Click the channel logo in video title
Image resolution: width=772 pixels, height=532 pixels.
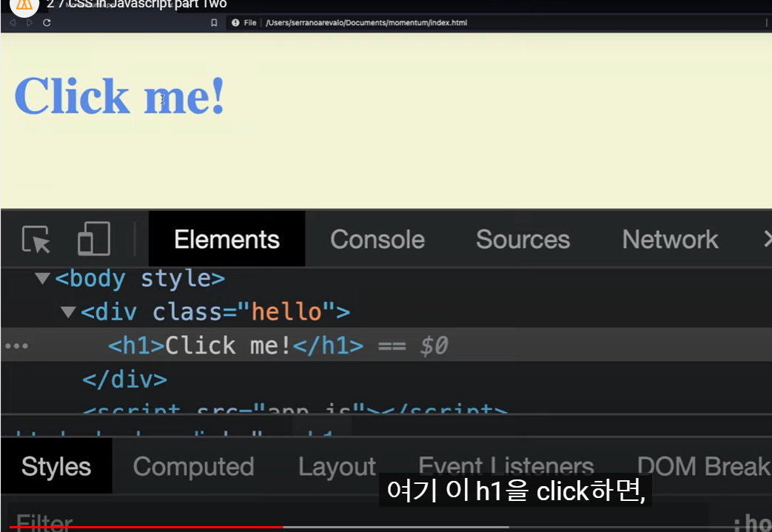24,6
